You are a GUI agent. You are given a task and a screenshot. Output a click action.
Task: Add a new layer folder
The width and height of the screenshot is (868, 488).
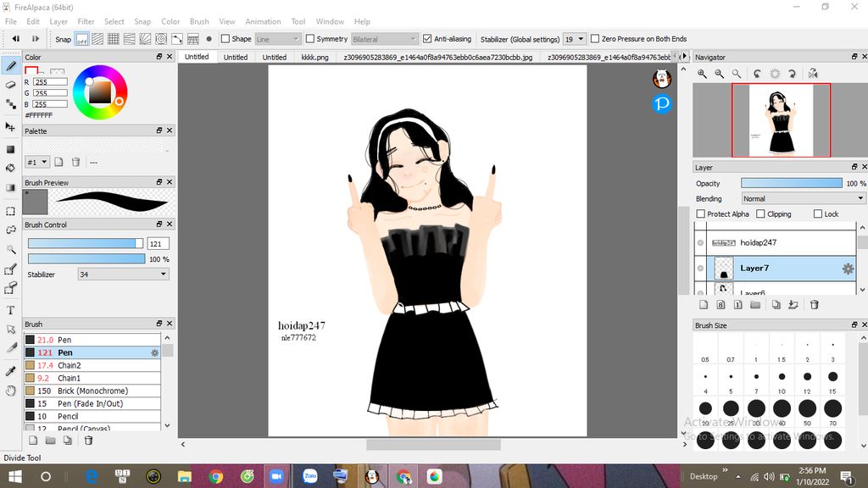[x=755, y=305]
